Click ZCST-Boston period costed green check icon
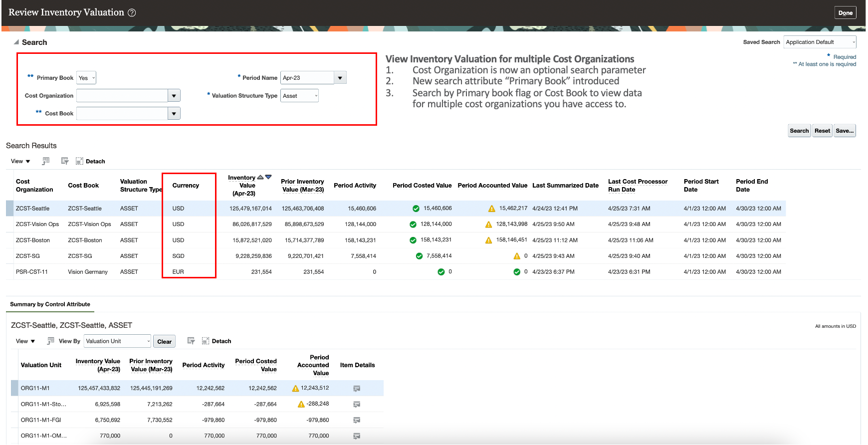Screen dimensions: 868x445 (413, 240)
